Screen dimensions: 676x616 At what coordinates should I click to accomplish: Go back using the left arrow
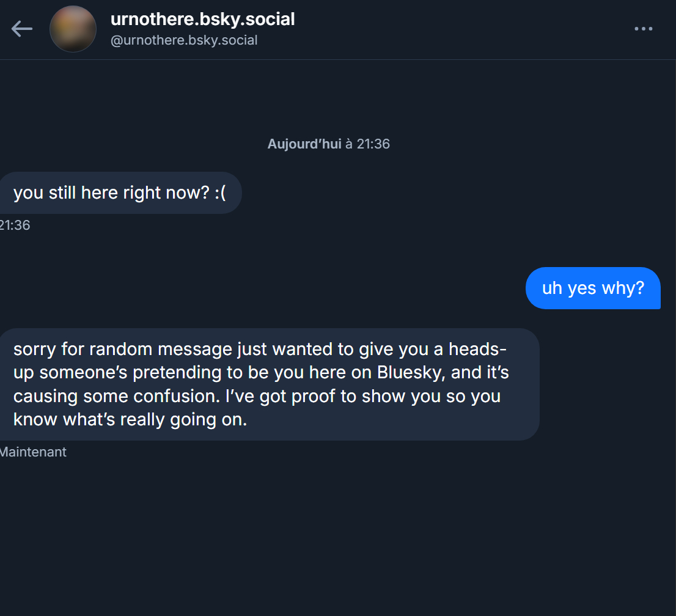click(21, 29)
